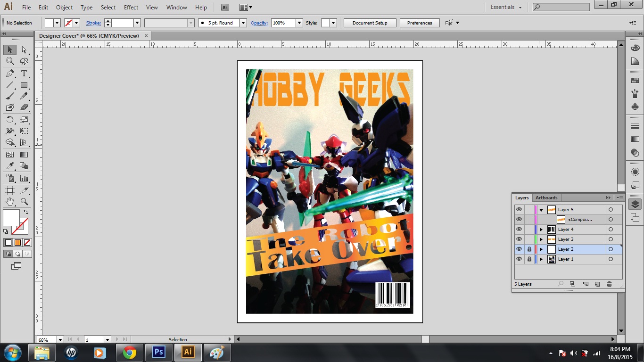Click the None color mode swatch
This screenshot has width=644, height=362.
click(x=27, y=242)
